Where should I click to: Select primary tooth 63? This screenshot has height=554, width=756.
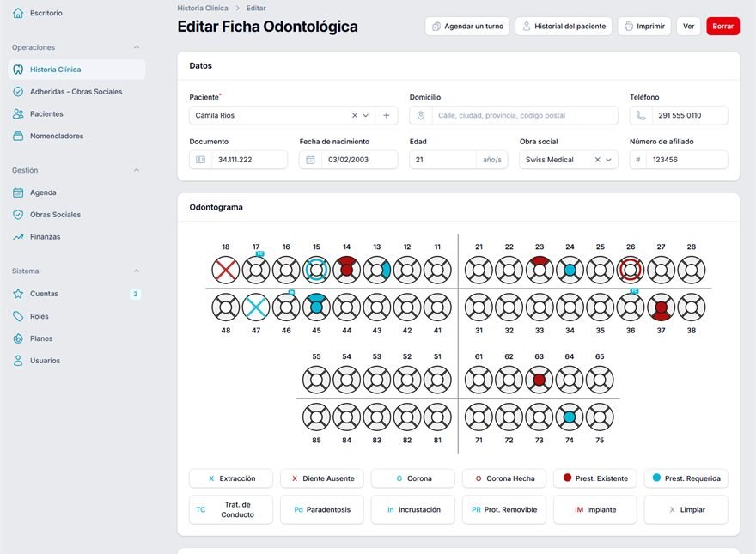tap(539, 380)
